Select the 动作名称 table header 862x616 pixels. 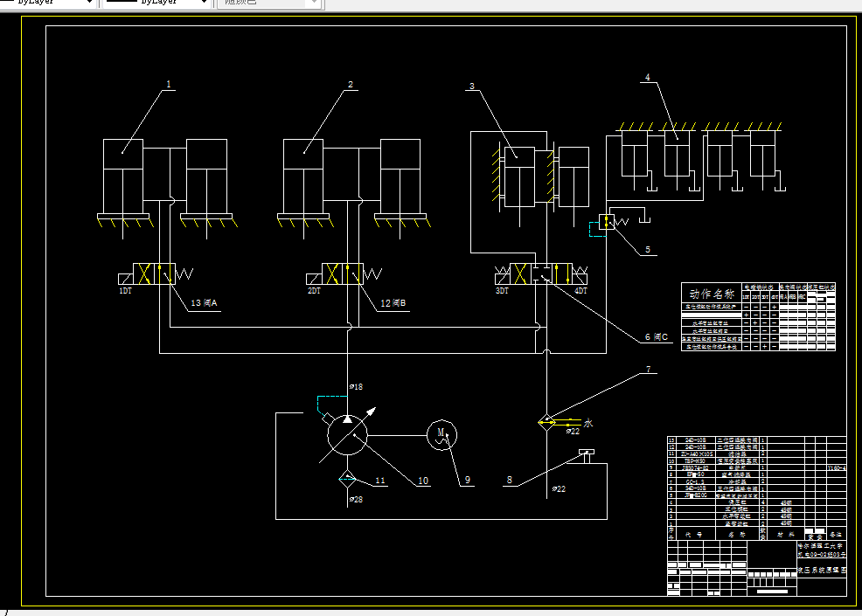[x=712, y=294]
